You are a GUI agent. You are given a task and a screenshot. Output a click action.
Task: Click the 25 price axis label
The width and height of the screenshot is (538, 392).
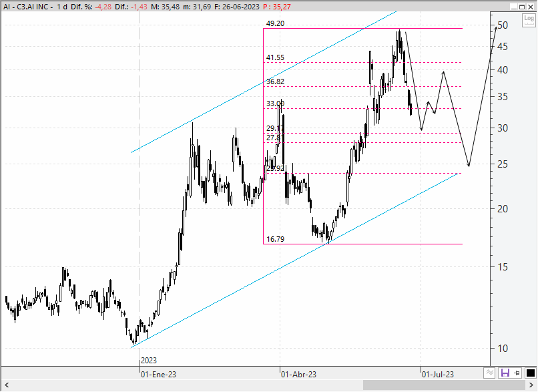pos(503,164)
